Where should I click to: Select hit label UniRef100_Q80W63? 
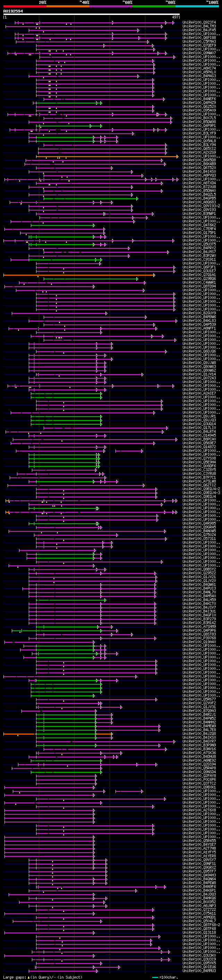tap(199, 367)
